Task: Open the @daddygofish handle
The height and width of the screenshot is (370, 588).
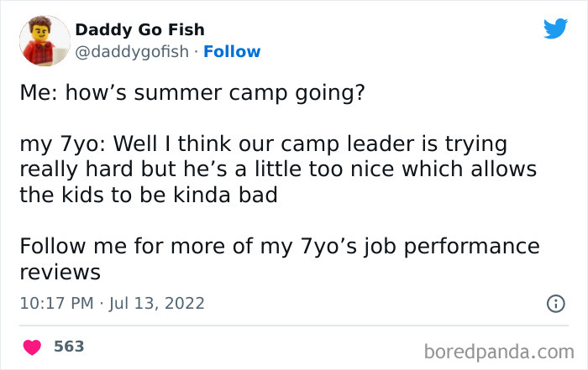Action: (133, 51)
